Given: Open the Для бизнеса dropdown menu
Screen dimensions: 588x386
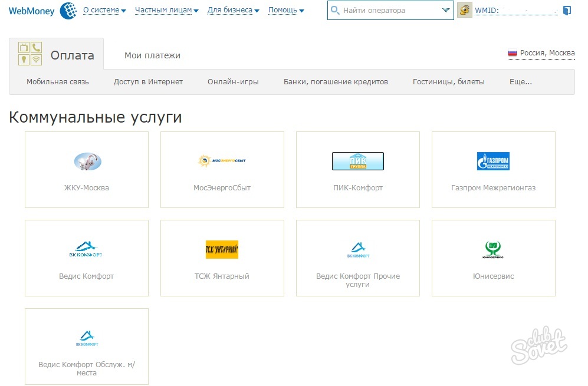Looking at the screenshot, I should [234, 11].
